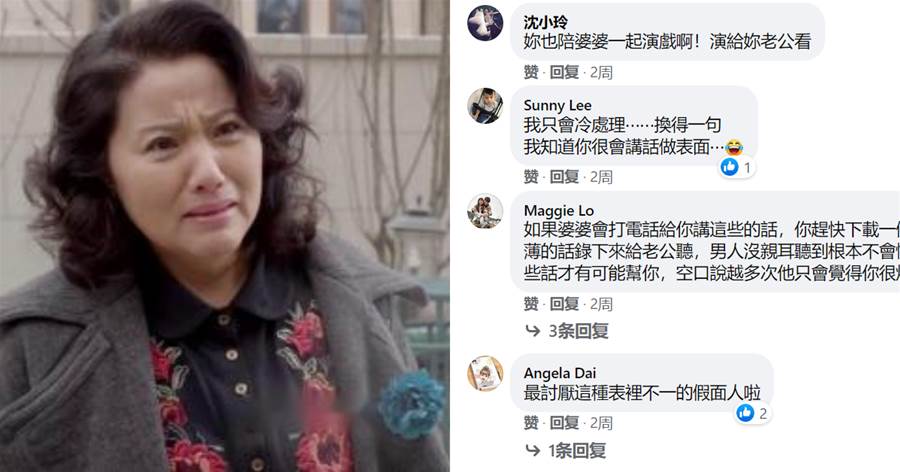The width and height of the screenshot is (900, 472).
Task: Click the reply arrow icon beside 3条回复
Action: 533,331
